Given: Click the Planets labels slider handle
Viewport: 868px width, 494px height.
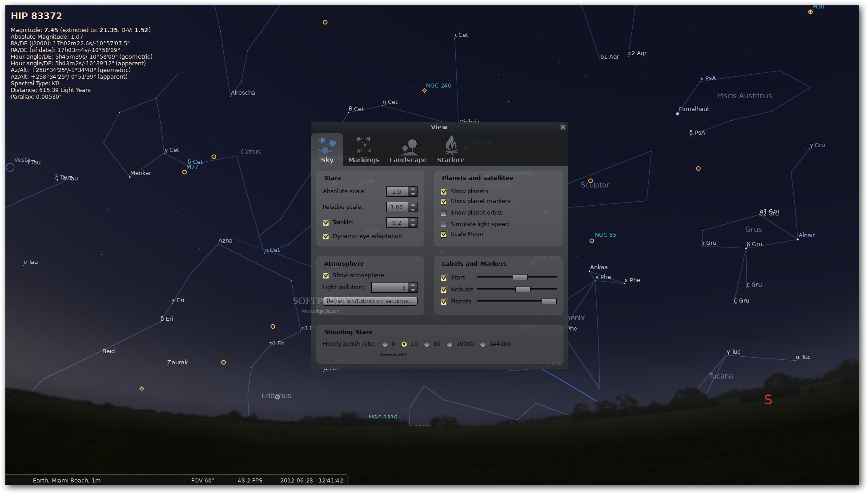Looking at the screenshot, I should [x=549, y=301].
